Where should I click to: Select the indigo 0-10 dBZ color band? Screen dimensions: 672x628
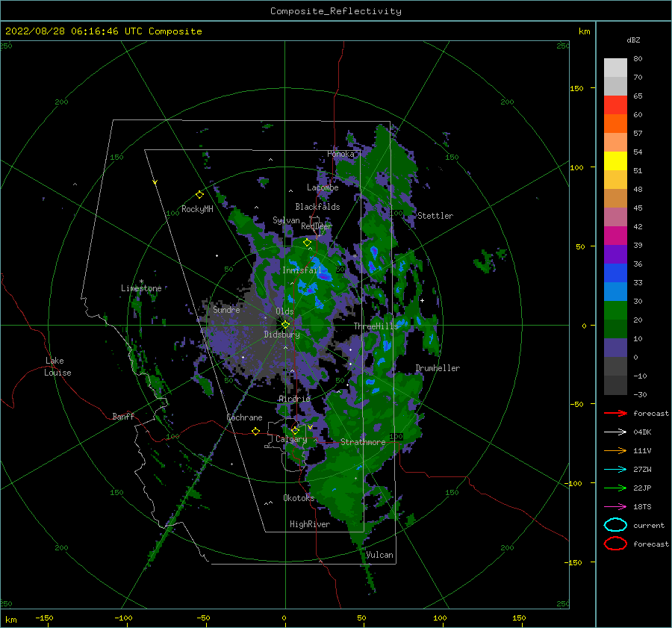tap(615, 348)
